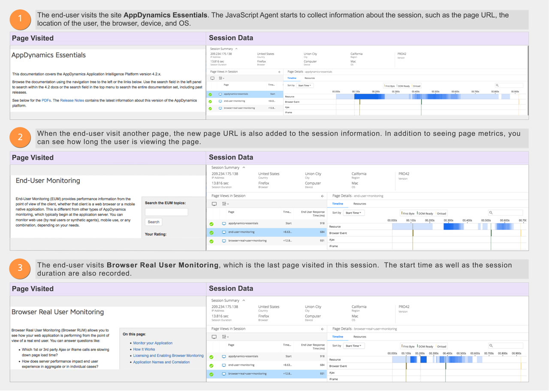The height and width of the screenshot is (392, 549).
Task: Click the dark blue Resource bar in end-user+monitoring timeline
Action: [454, 226]
